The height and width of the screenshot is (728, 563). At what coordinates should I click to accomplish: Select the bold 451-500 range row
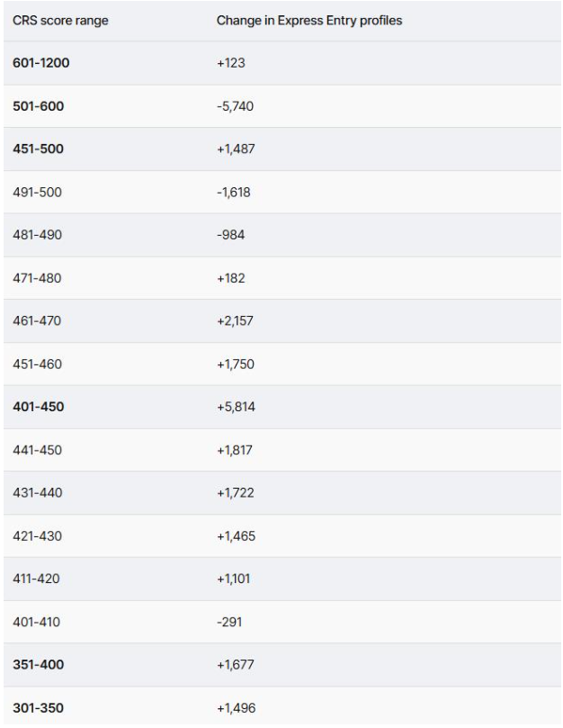click(x=282, y=149)
